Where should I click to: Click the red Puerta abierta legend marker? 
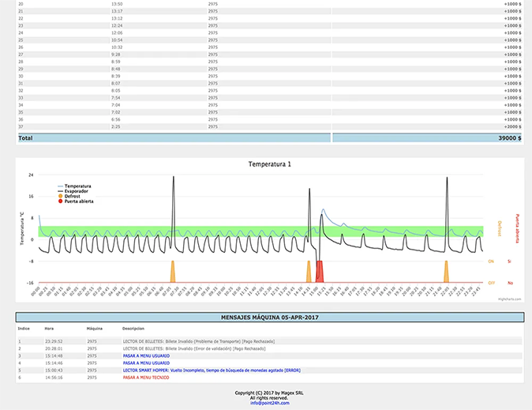(60, 201)
